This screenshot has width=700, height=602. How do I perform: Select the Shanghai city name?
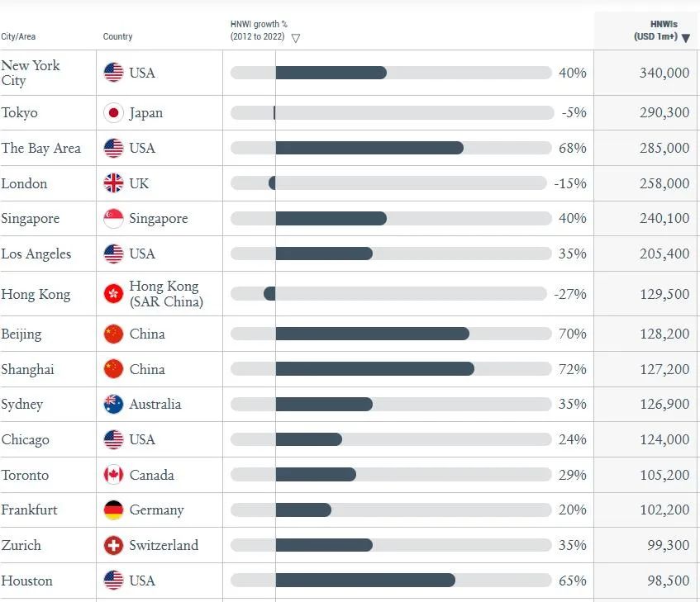pyautogui.click(x=27, y=369)
